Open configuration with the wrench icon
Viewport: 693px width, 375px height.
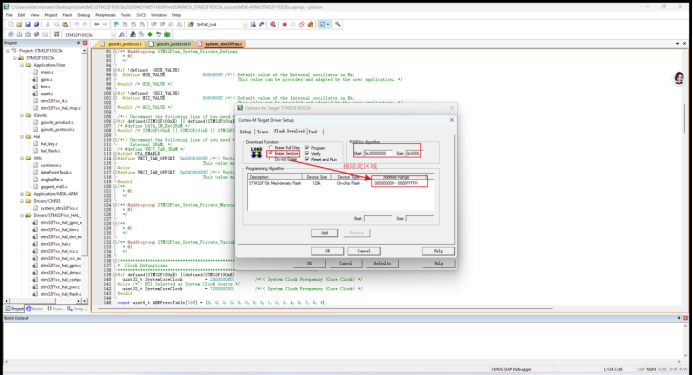pos(338,24)
